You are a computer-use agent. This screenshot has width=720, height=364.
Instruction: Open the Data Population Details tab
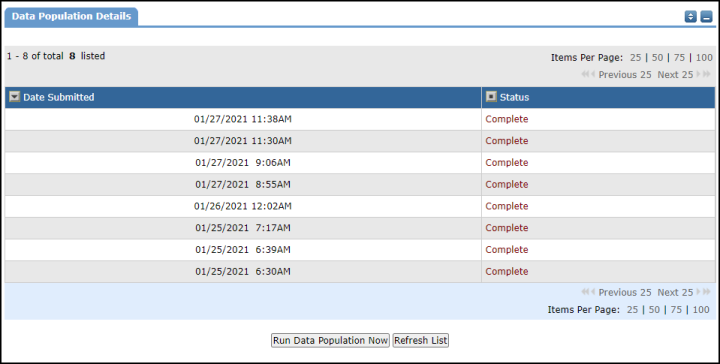(x=71, y=17)
